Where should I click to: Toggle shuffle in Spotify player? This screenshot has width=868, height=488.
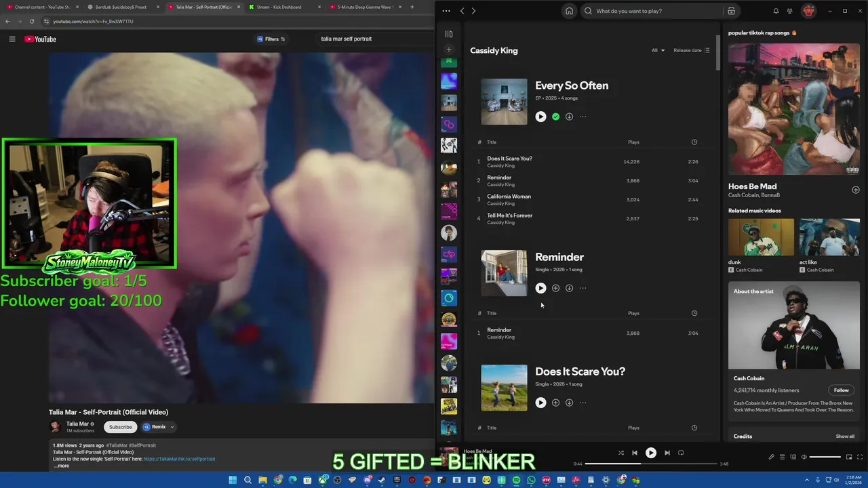click(x=620, y=453)
